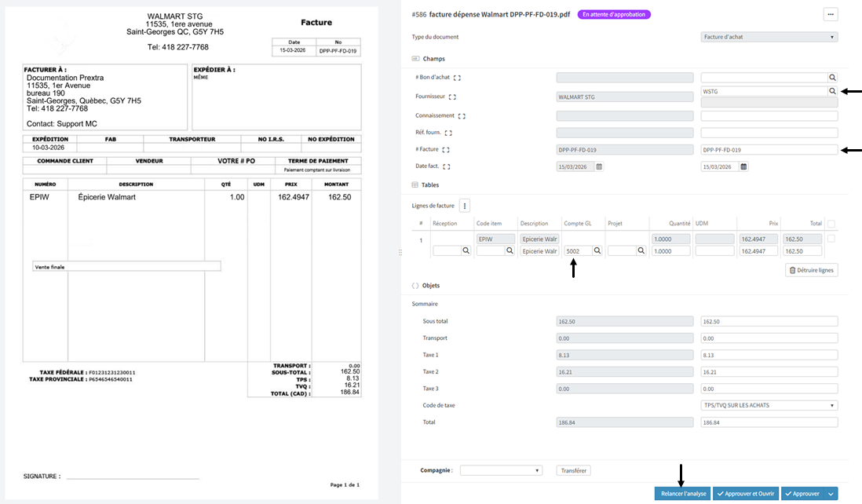
Task: Click the Code item search icon
Action: [x=509, y=251]
